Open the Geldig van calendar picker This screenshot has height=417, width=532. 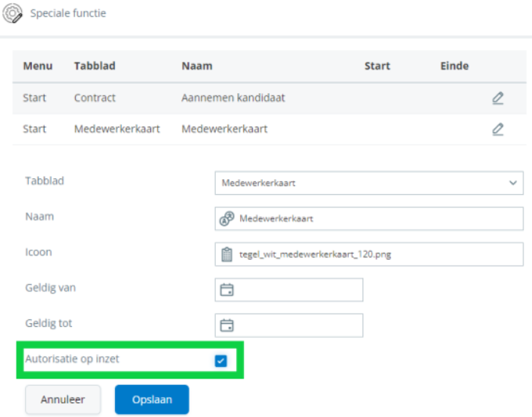pos(227,290)
